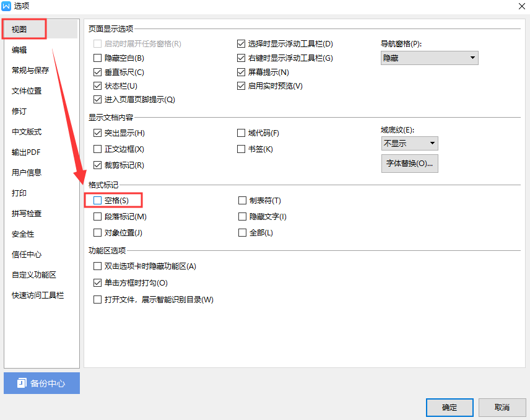Open the 备份中心 backup center
Screen dimensions: 530x420
(x=41, y=383)
